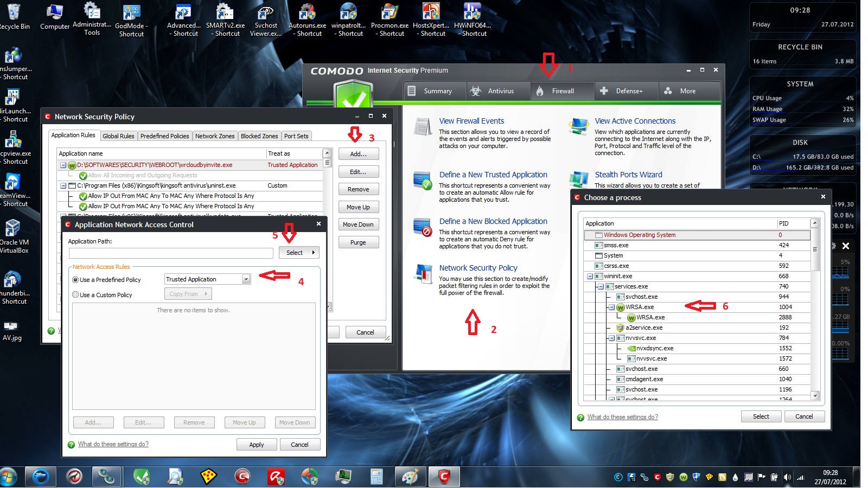The height and width of the screenshot is (488, 868).
Task: Select Use a Predefined Policy radio button
Action: (75, 280)
